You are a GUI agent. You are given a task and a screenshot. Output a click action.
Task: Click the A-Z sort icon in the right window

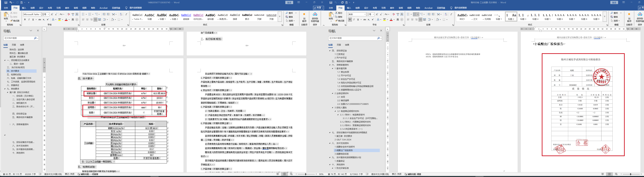pos(446,14)
